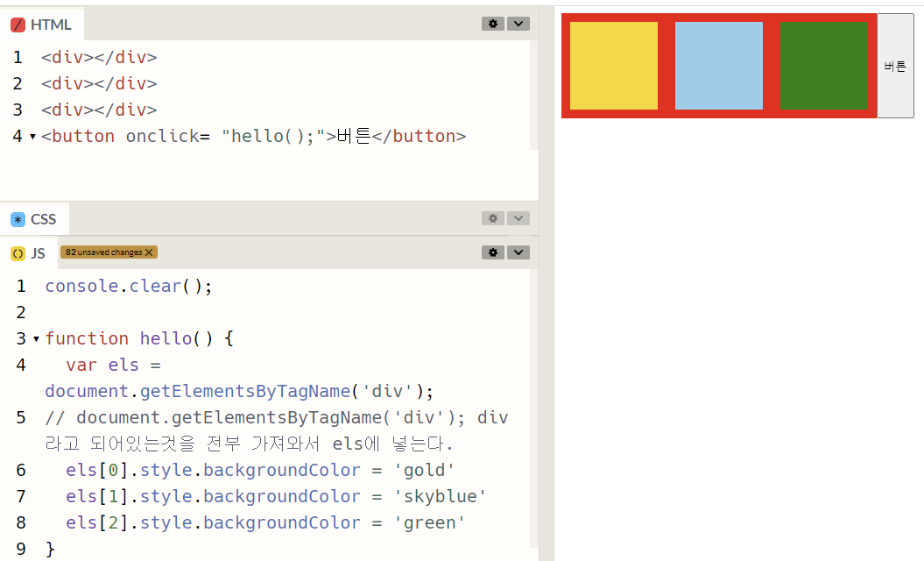
Task: Click the Korean comment text line
Action: [249, 444]
